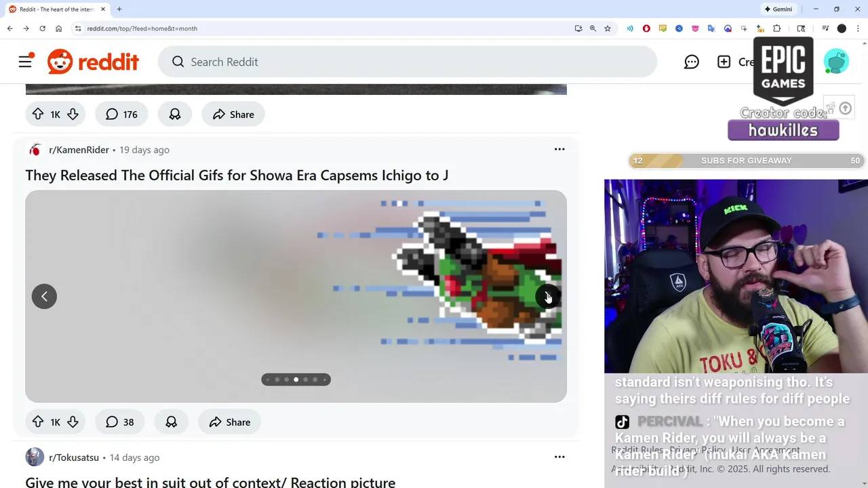Open the zoom magnifier in address bar

(x=593, y=28)
